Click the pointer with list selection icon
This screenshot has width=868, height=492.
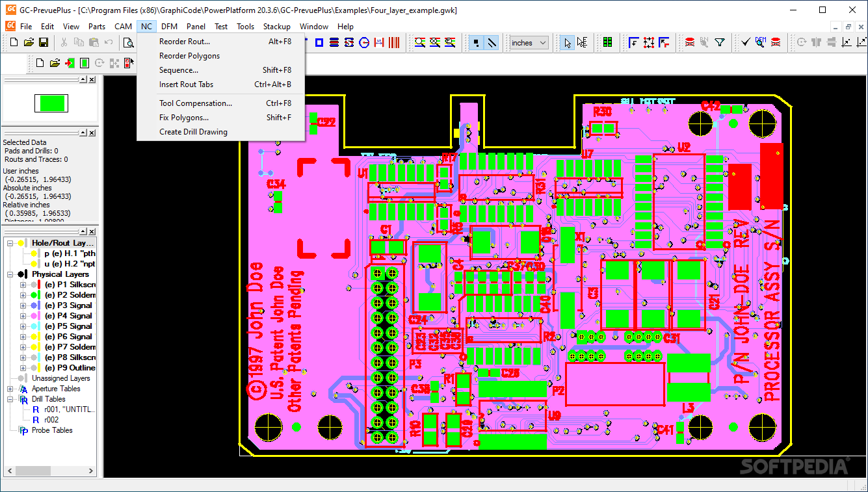(x=582, y=43)
